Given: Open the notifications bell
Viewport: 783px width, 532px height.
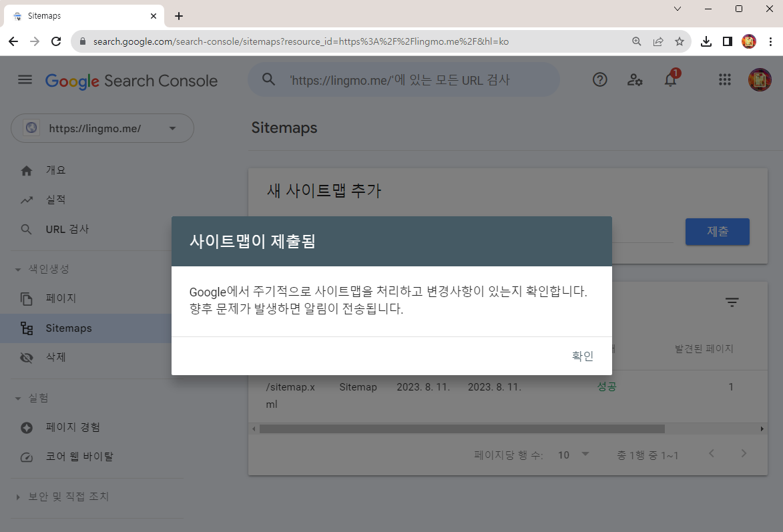Looking at the screenshot, I should (671, 79).
